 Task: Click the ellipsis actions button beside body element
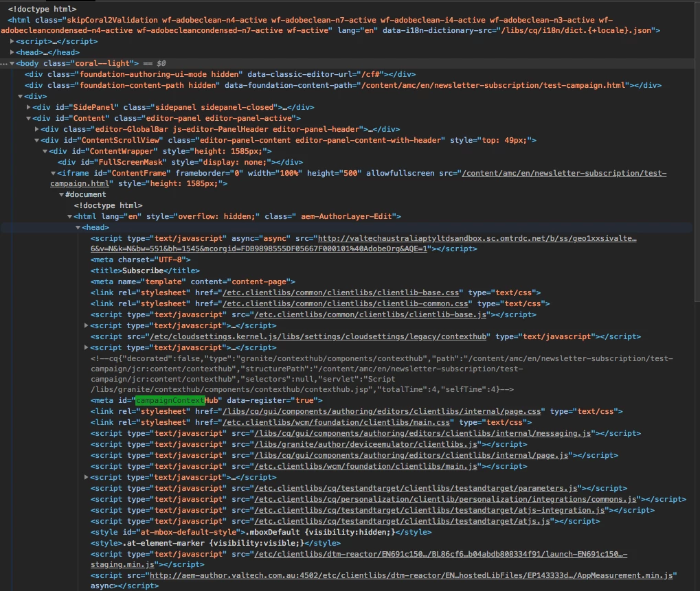click(x=3, y=63)
